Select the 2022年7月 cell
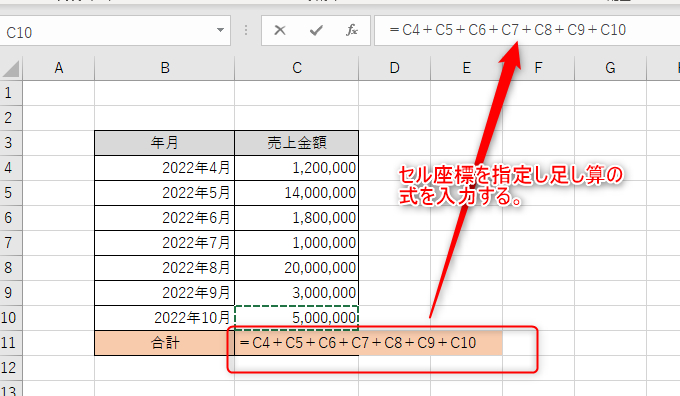680x396 pixels. pyautogui.click(x=165, y=243)
